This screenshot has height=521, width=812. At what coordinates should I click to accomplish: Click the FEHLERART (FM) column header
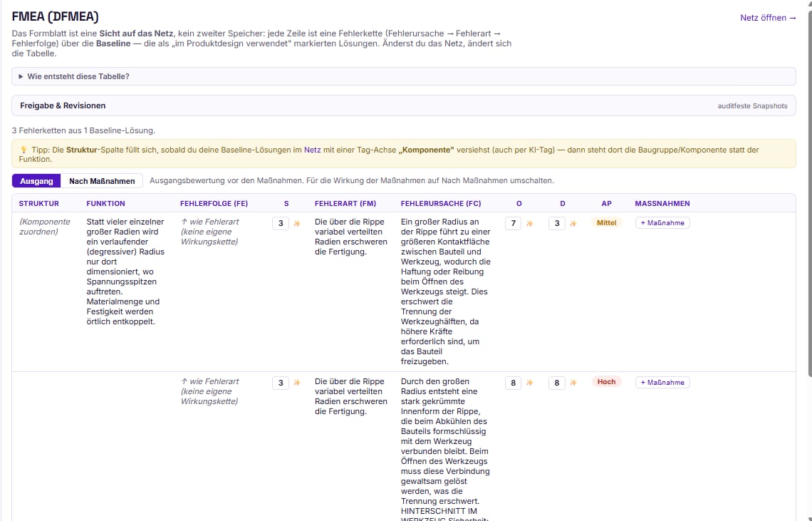(x=345, y=204)
